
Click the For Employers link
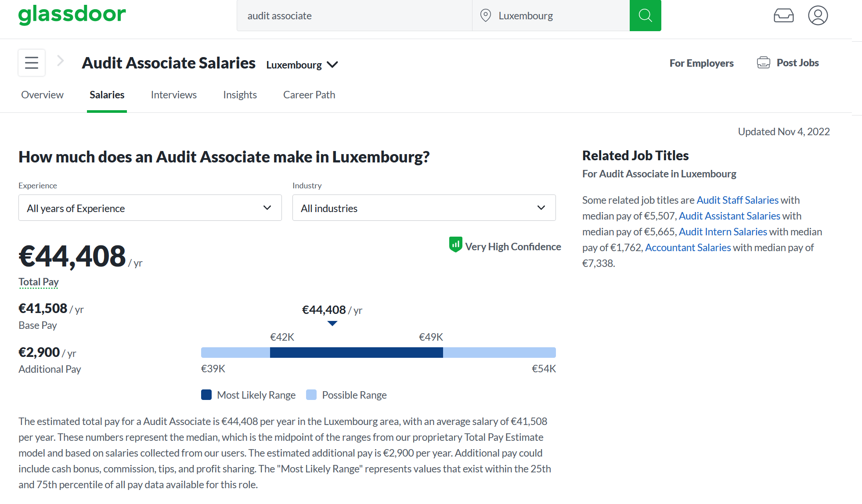coord(701,63)
